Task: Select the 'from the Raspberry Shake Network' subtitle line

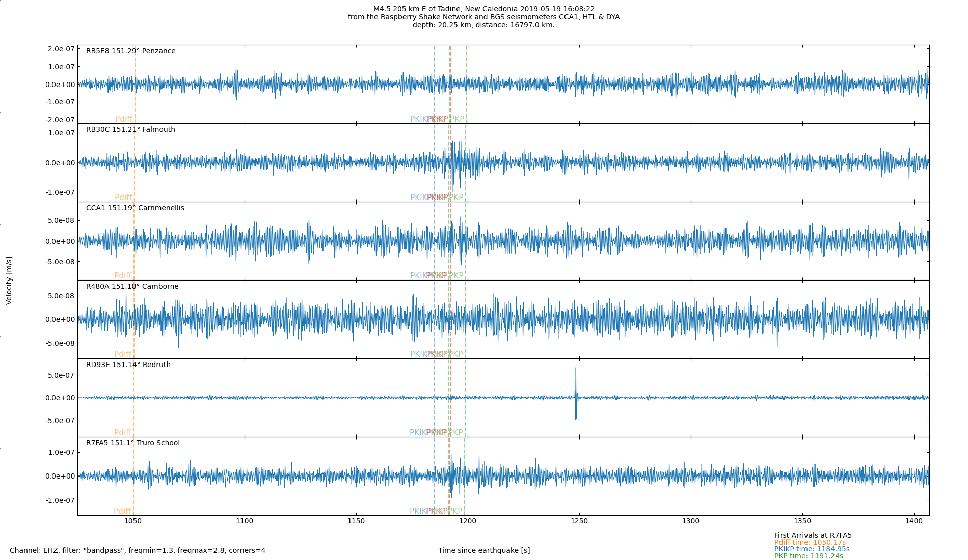Action: [x=484, y=17]
